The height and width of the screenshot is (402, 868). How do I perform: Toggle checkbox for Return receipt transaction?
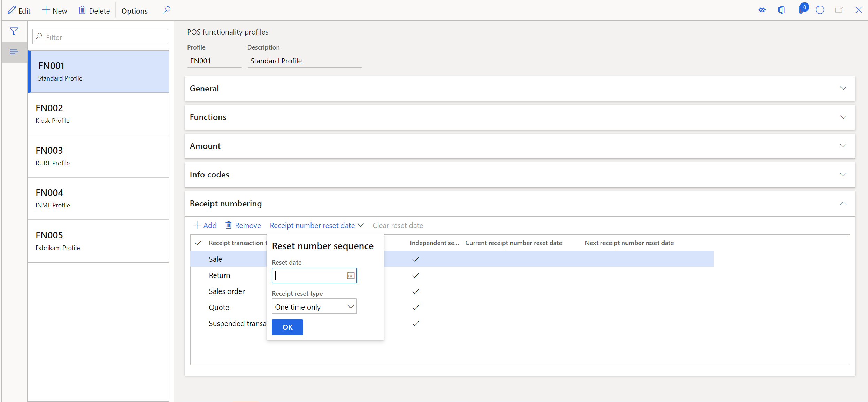tap(198, 275)
